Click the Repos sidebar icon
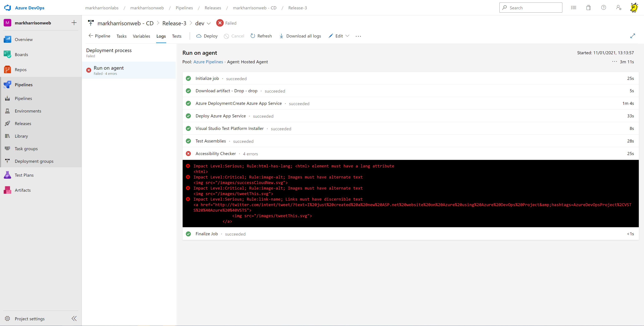 [x=7, y=70]
